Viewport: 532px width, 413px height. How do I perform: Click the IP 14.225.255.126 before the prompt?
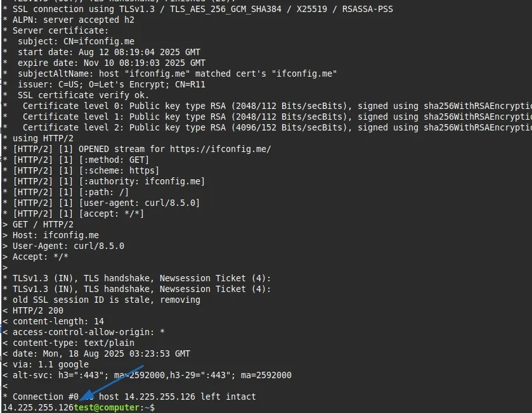tap(38, 407)
